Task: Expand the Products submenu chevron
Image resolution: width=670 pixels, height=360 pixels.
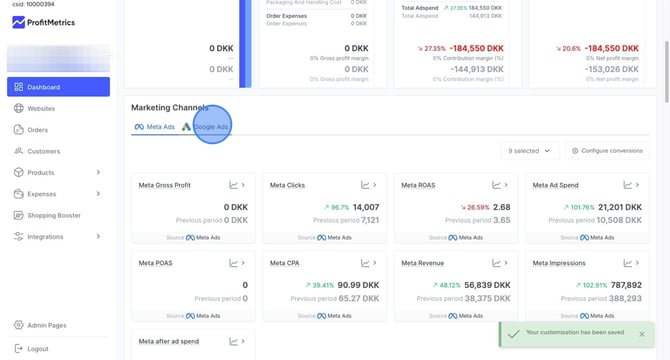Action: click(x=98, y=172)
